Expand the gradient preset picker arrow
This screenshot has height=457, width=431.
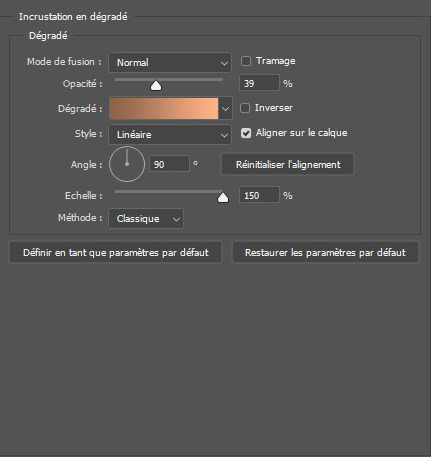click(226, 109)
